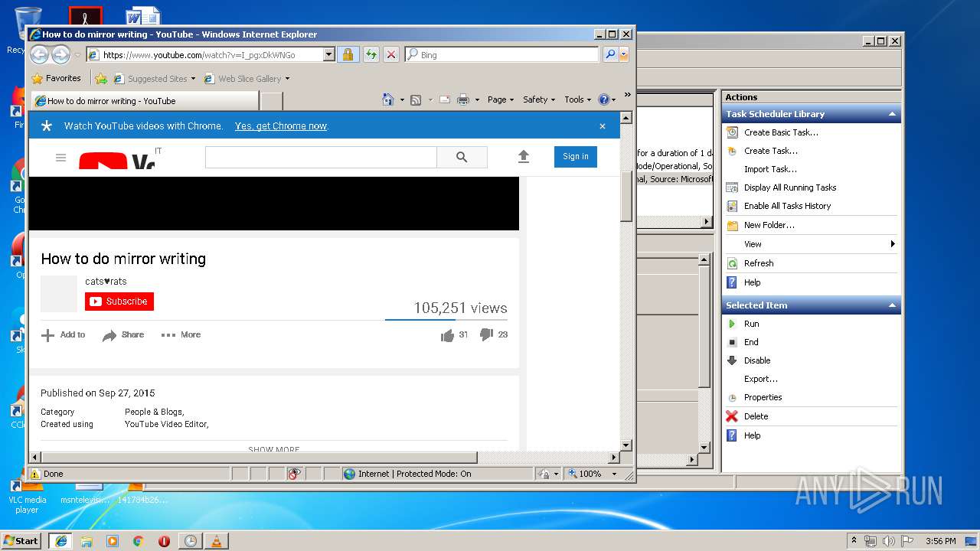The height and width of the screenshot is (551, 980).
Task: Click Enable All Tasks History
Action: (x=787, y=206)
